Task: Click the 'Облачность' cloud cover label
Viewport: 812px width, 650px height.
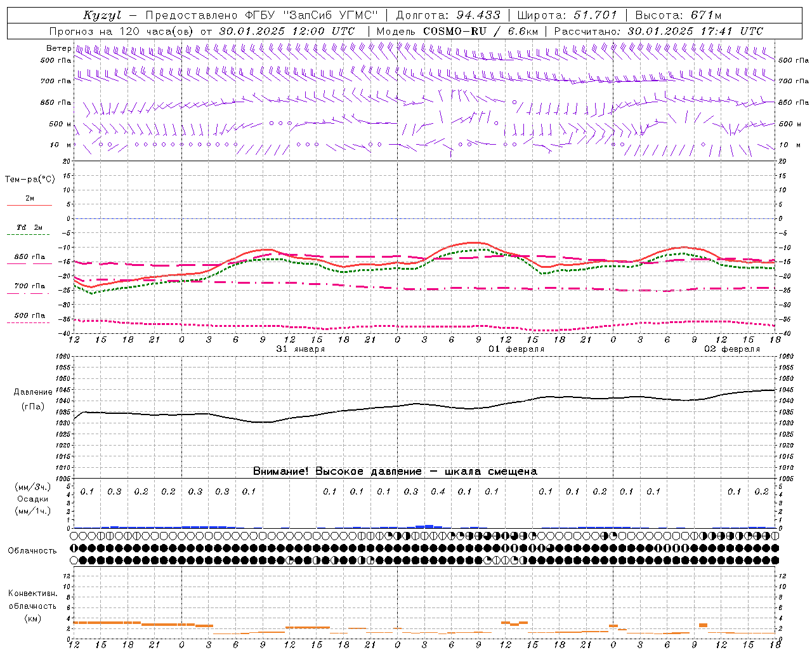Action: coord(32,550)
